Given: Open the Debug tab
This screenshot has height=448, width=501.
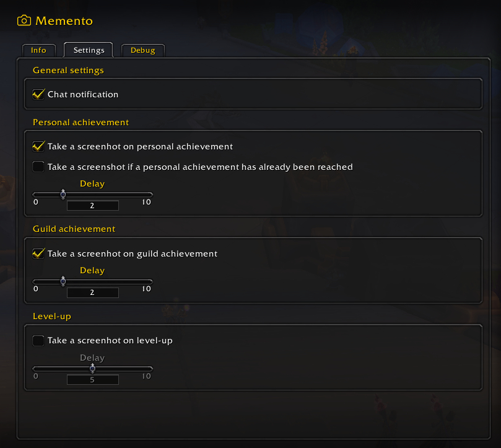Looking at the screenshot, I should pos(142,50).
